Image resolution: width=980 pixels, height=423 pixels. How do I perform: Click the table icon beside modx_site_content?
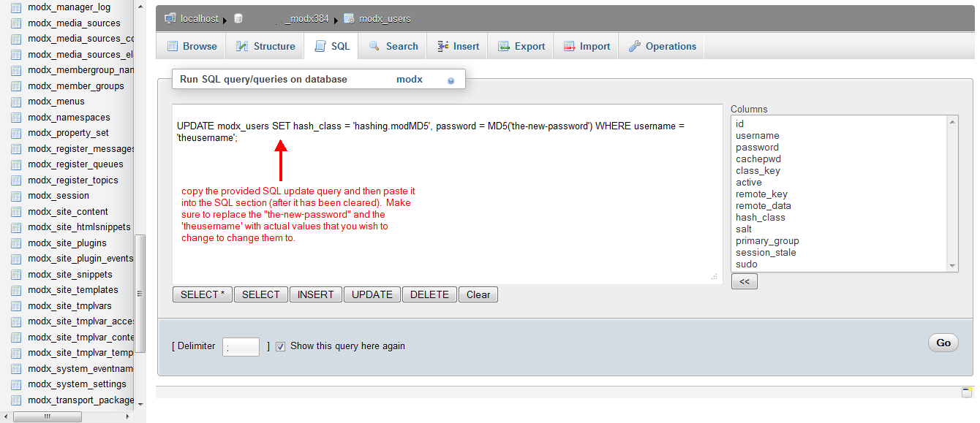pyautogui.click(x=16, y=212)
